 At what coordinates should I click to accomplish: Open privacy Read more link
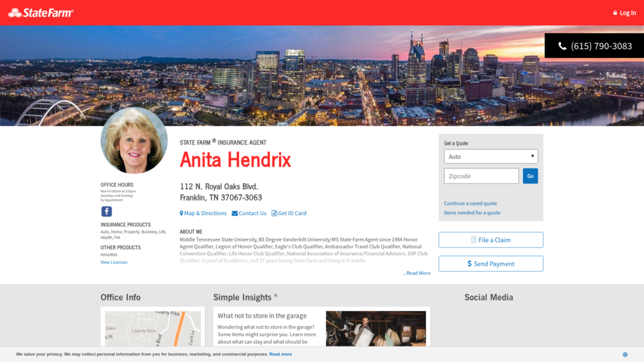coord(280,354)
